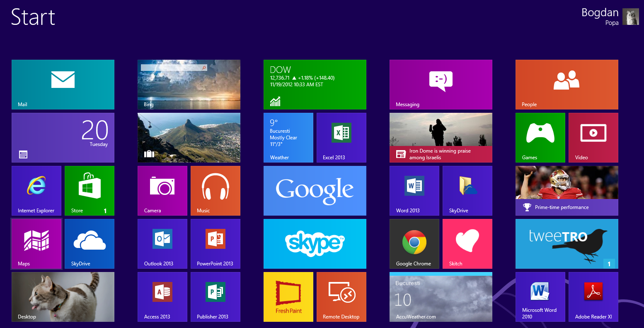Open the blue SkyDrive cloud tile
The image size is (644, 328).
[90, 244]
